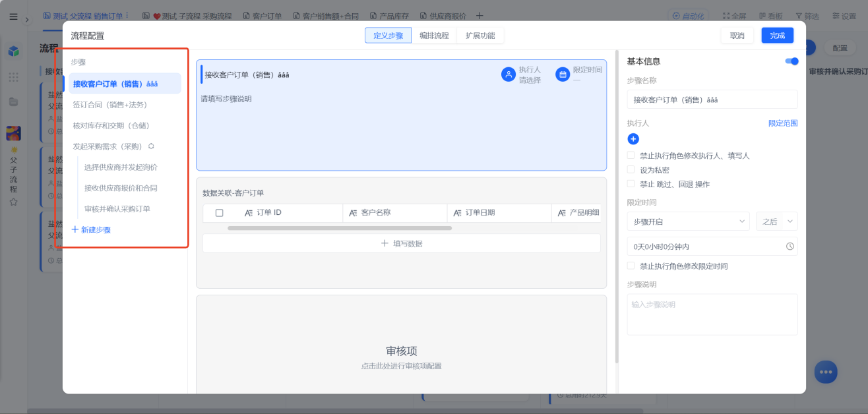
Task: Select step 发起采购需求(采购)
Action: point(108,146)
